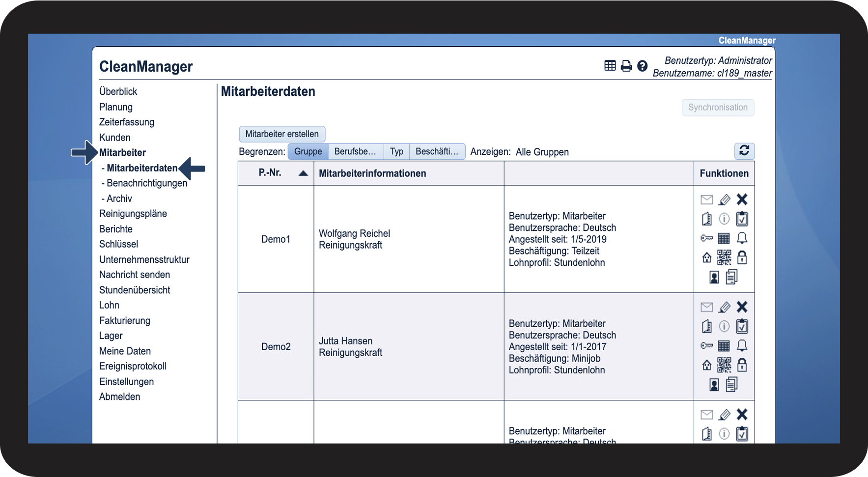Click the Demo2 personnel number cell
The image size is (868, 477).
(276, 347)
